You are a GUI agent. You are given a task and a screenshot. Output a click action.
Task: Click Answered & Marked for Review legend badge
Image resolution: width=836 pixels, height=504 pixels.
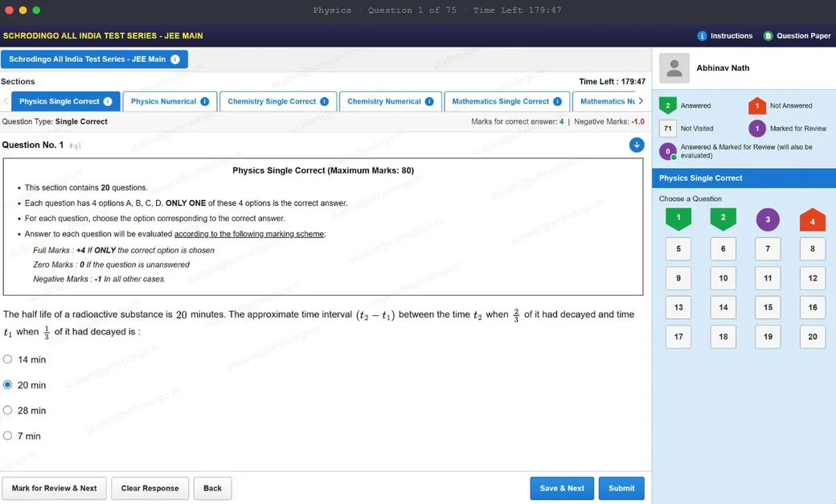coord(667,151)
